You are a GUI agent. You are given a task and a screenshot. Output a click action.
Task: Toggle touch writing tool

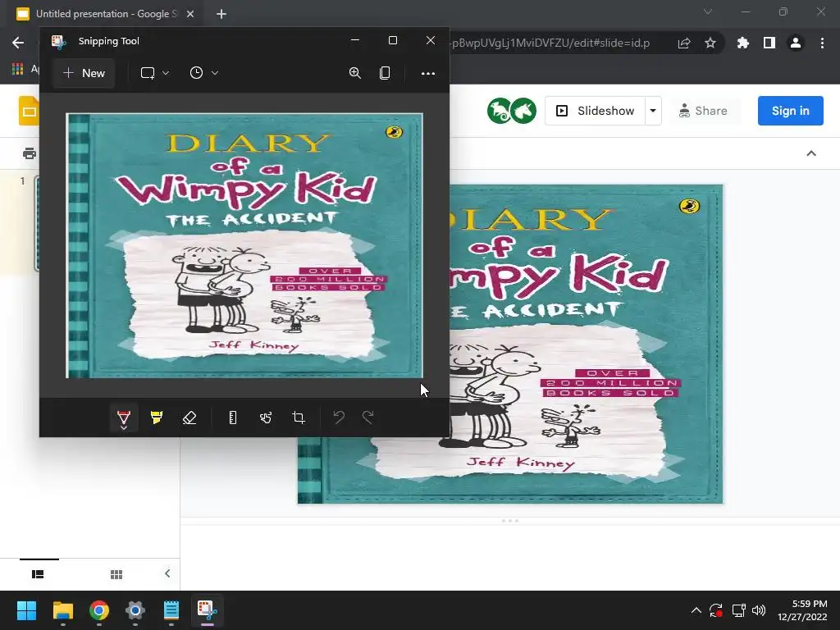click(266, 418)
